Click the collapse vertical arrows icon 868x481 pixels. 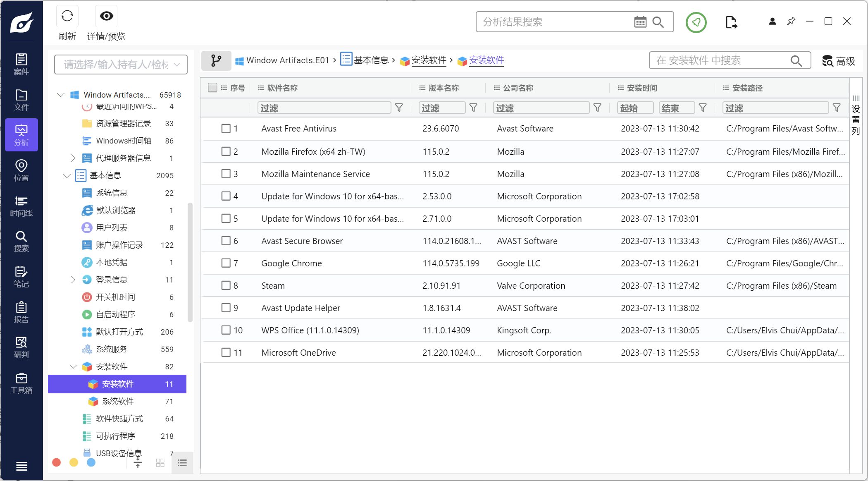138,463
